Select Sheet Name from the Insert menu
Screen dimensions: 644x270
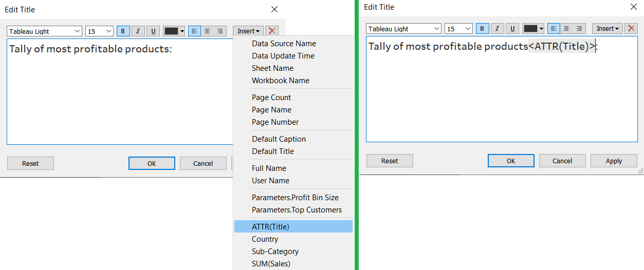[x=272, y=68]
